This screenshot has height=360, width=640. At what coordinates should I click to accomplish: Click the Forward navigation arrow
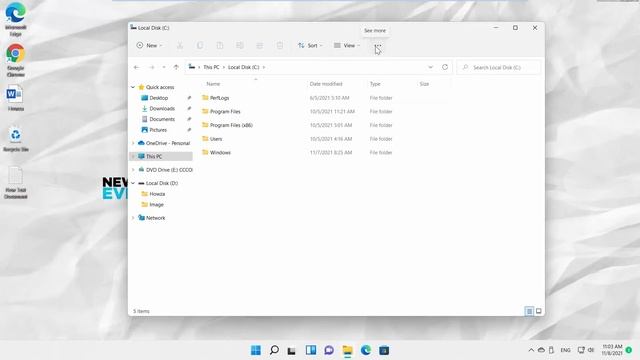click(151, 67)
